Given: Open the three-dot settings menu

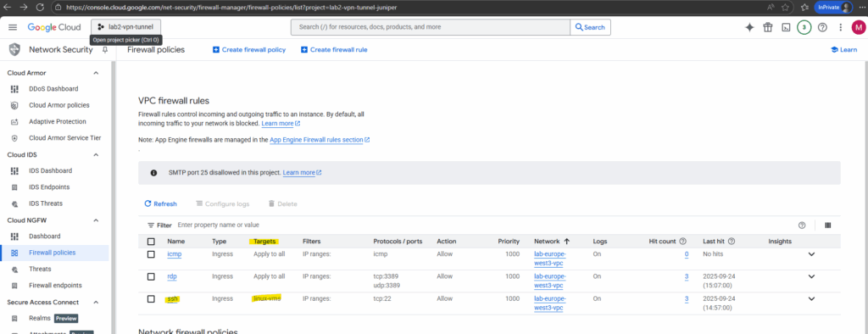Looking at the screenshot, I should click(x=840, y=27).
